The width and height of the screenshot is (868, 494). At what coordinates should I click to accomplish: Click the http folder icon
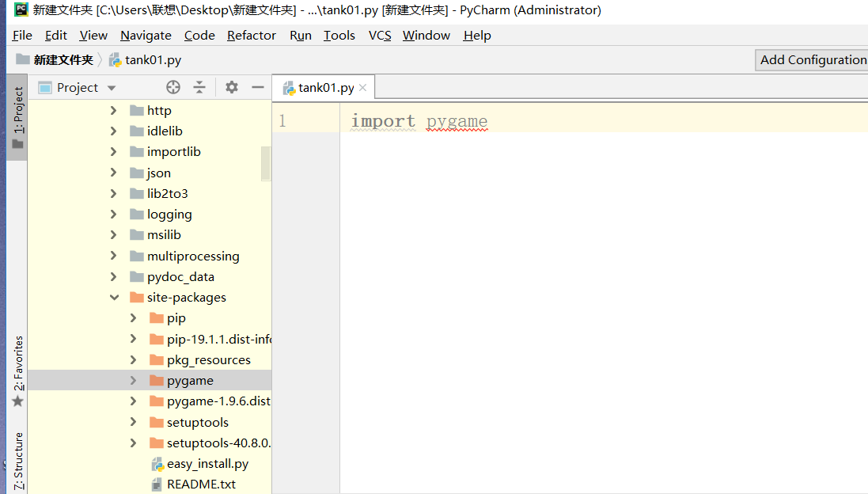point(137,111)
